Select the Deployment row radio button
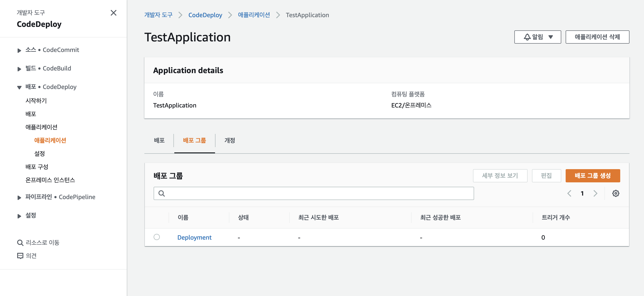The height and width of the screenshot is (296, 644). (x=157, y=237)
